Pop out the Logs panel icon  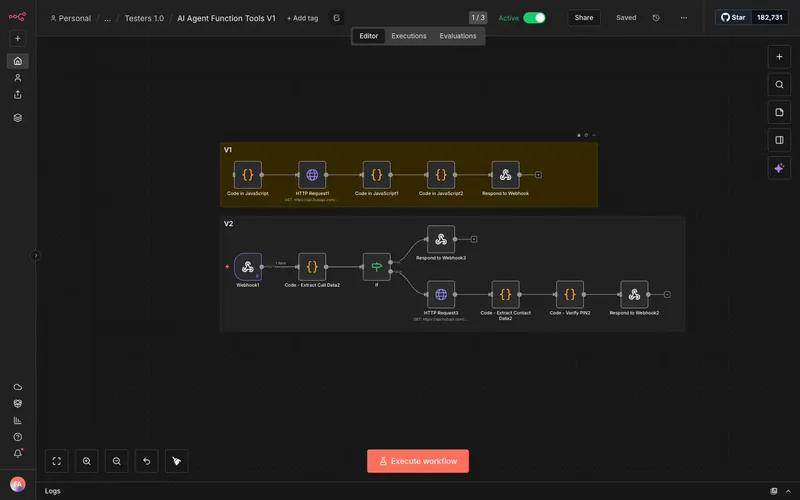774,491
